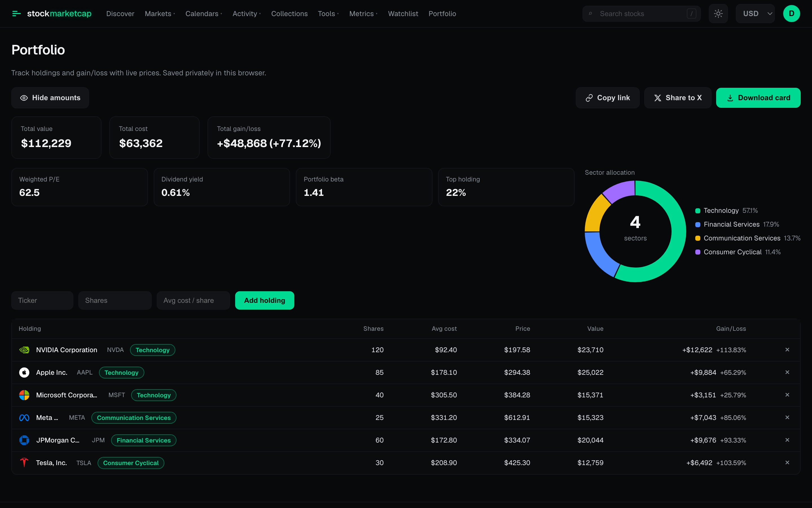Image resolution: width=812 pixels, height=508 pixels.
Task: Click the stockmarketcap logo
Action: pos(52,14)
